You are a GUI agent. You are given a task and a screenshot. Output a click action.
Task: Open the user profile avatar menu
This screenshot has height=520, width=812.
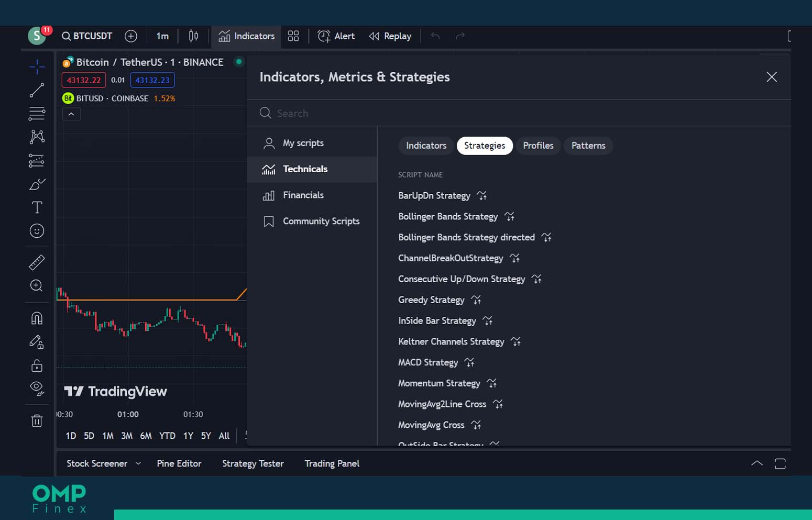pyautogui.click(x=37, y=36)
